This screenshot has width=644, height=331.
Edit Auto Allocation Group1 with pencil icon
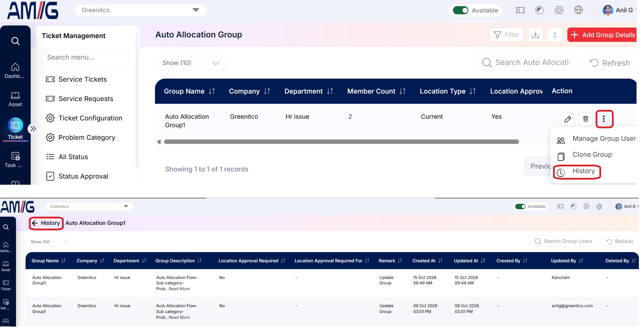[568, 119]
